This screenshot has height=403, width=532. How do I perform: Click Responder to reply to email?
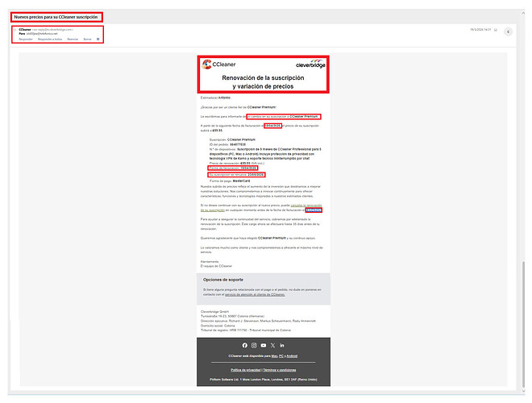click(25, 39)
